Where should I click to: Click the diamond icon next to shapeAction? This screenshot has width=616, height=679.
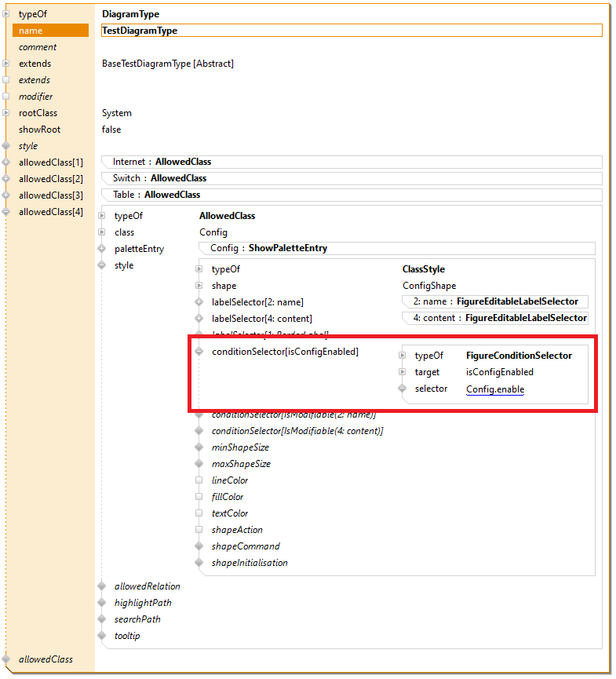point(199,530)
